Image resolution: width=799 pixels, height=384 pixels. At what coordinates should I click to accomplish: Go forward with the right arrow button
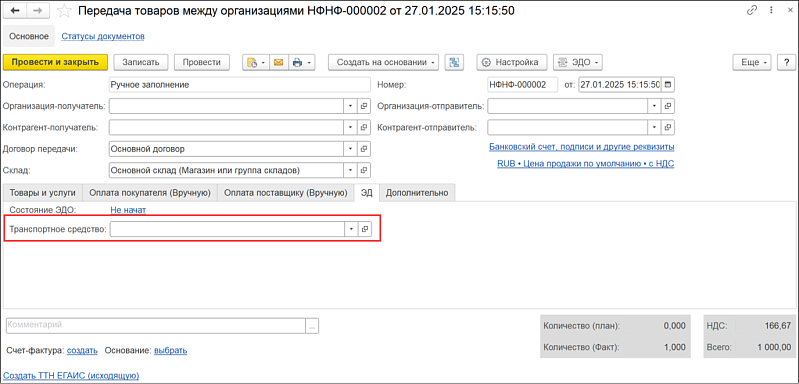pyautogui.click(x=38, y=11)
